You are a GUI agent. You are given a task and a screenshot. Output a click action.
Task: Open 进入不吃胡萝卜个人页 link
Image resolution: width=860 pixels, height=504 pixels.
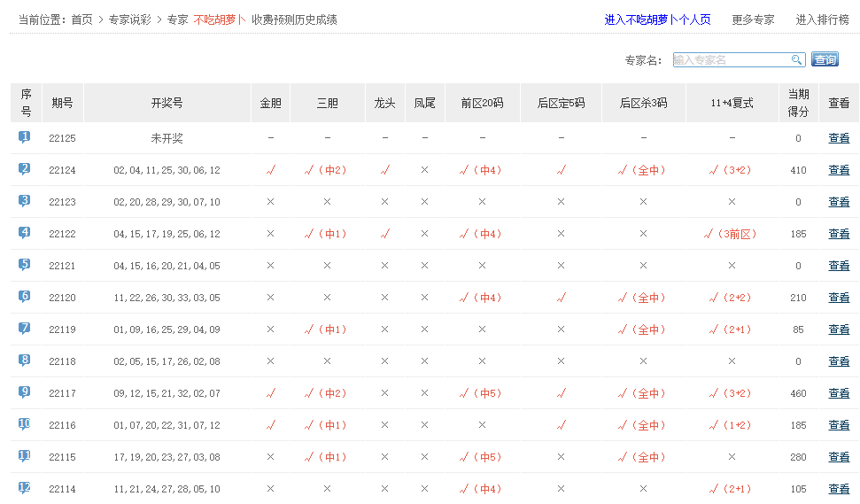657,19
